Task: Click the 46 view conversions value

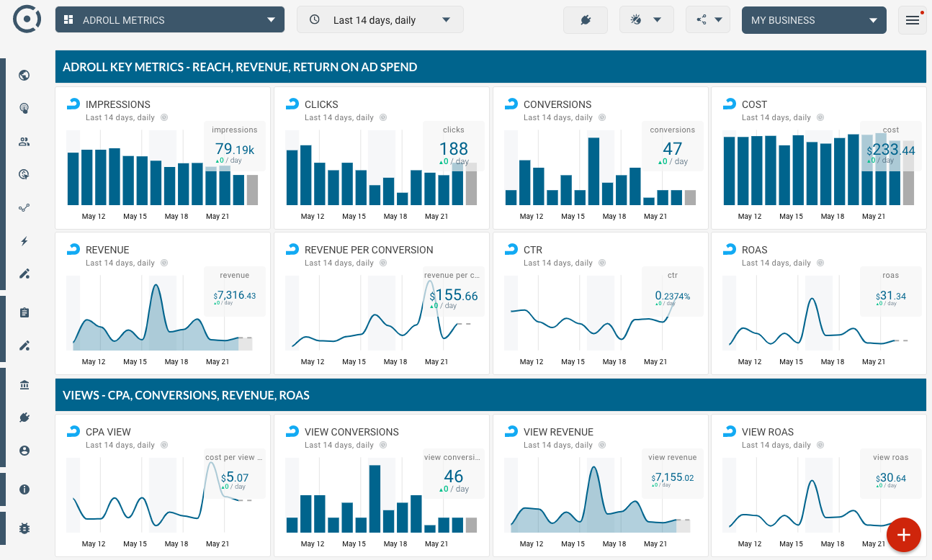Action: [x=454, y=476]
